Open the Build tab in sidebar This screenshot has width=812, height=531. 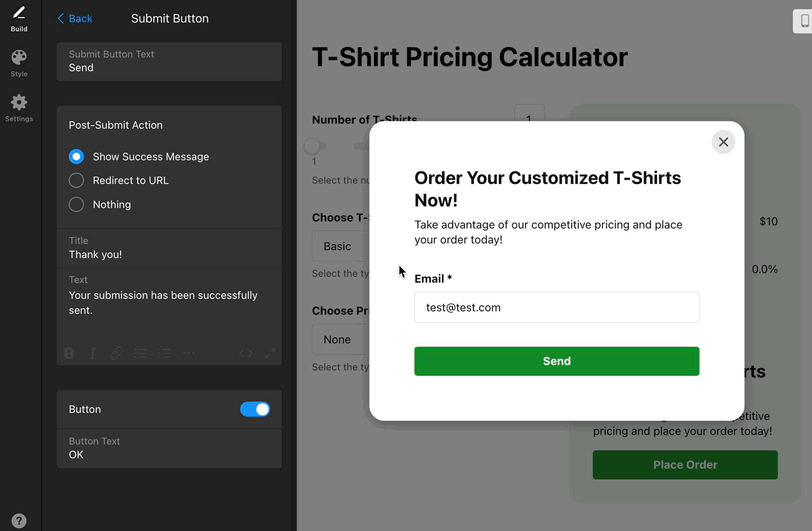19,19
